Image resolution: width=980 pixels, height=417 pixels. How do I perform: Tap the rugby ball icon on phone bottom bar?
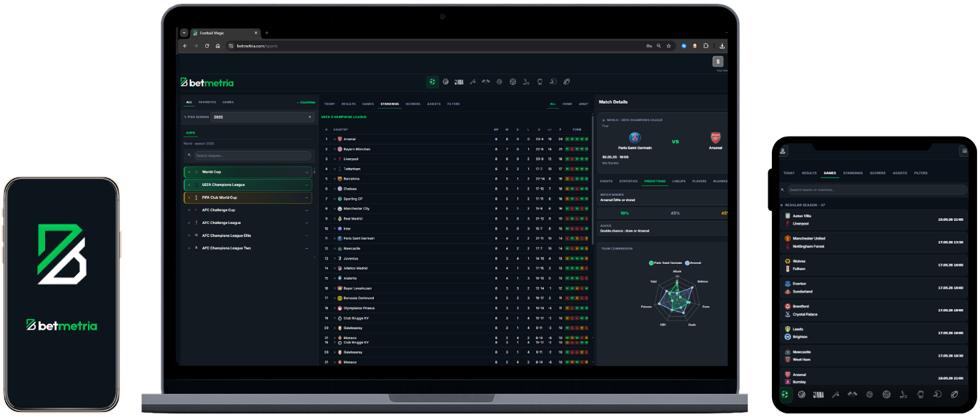pyautogui.click(x=954, y=394)
